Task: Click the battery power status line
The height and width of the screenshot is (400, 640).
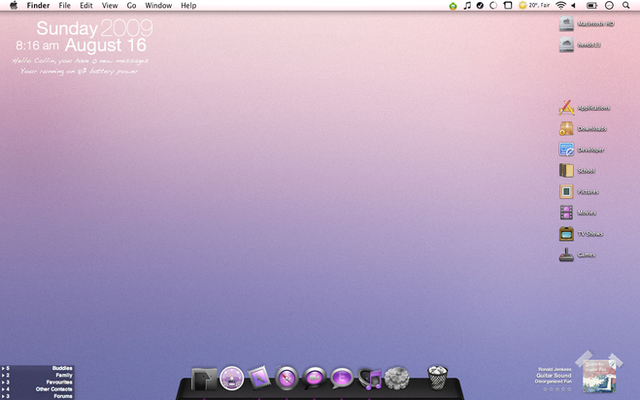Action: [x=79, y=71]
